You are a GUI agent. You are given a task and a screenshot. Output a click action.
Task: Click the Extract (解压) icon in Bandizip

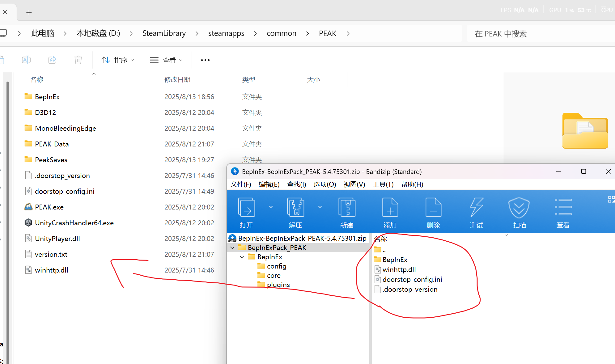[295, 207]
